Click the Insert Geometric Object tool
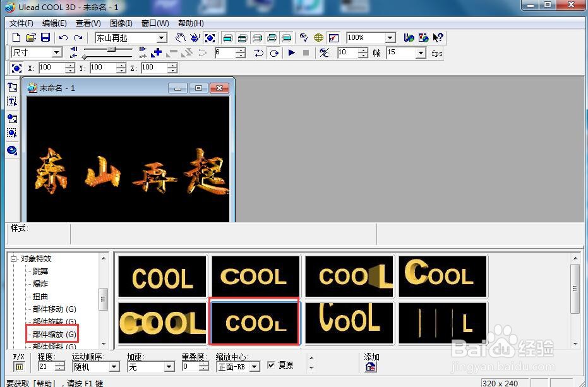 (x=13, y=150)
